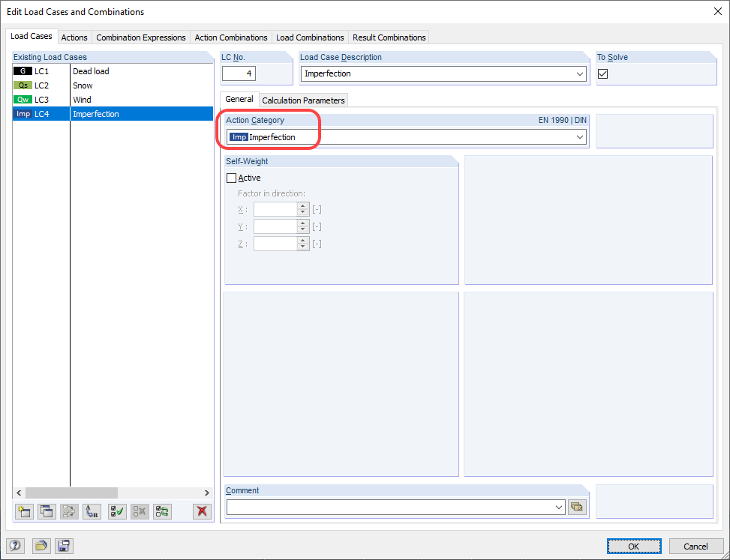Select the Imperfection row in the list

pos(113,114)
